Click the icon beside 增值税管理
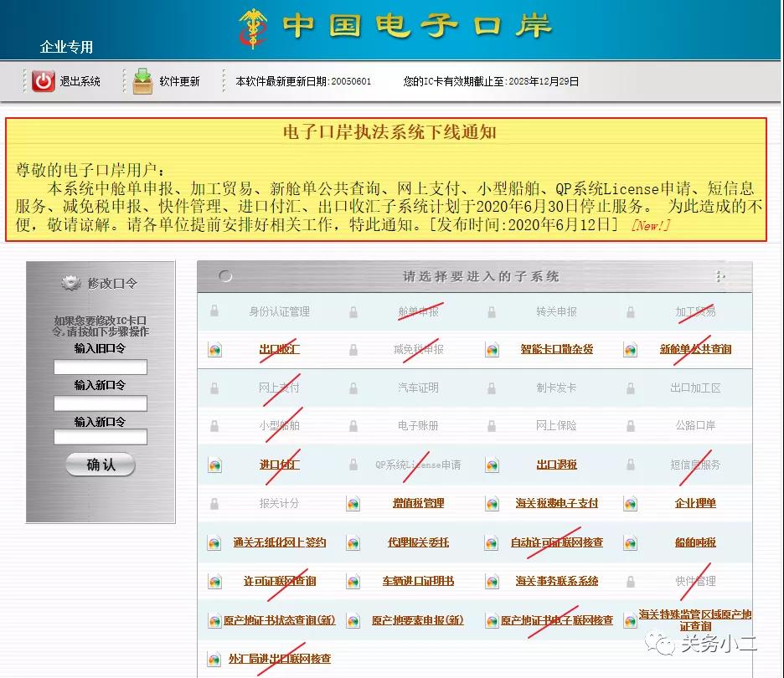This screenshot has height=678, width=784. [353, 504]
